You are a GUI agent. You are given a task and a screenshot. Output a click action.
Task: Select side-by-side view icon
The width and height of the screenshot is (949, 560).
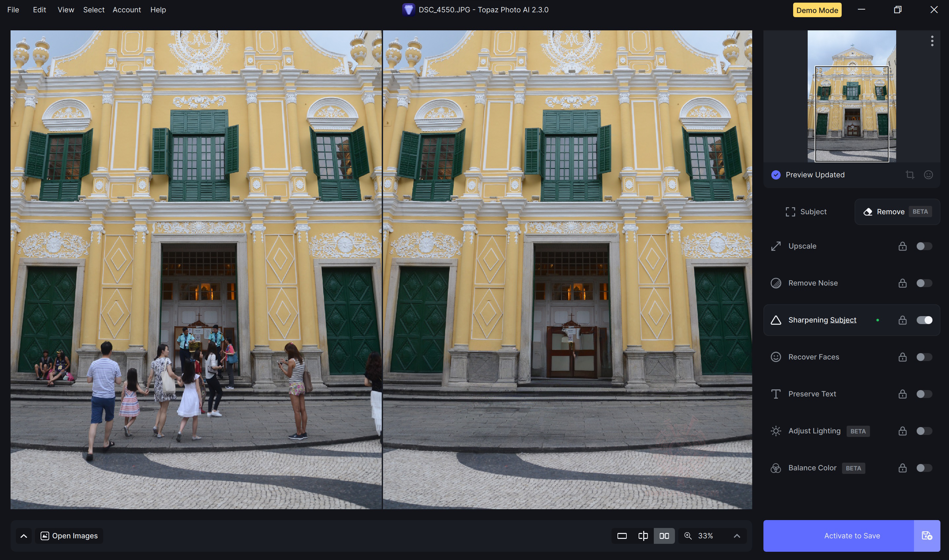tap(664, 536)
